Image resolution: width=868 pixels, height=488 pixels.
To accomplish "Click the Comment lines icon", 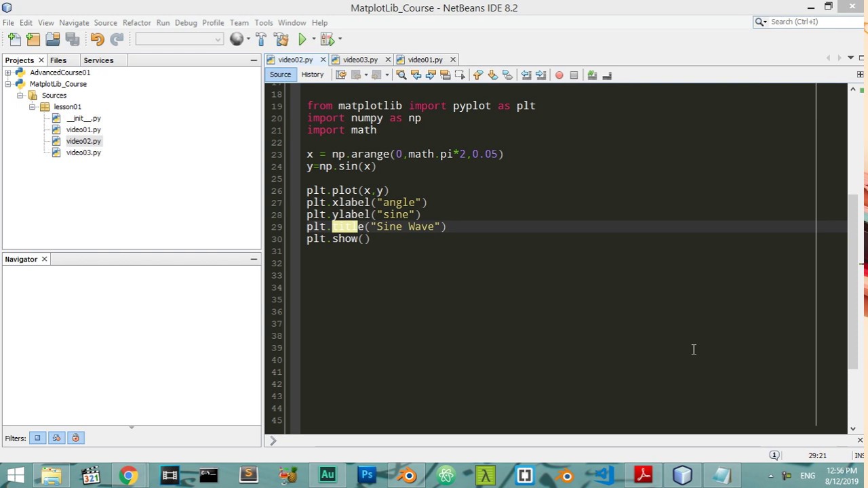I will point(592,75).
